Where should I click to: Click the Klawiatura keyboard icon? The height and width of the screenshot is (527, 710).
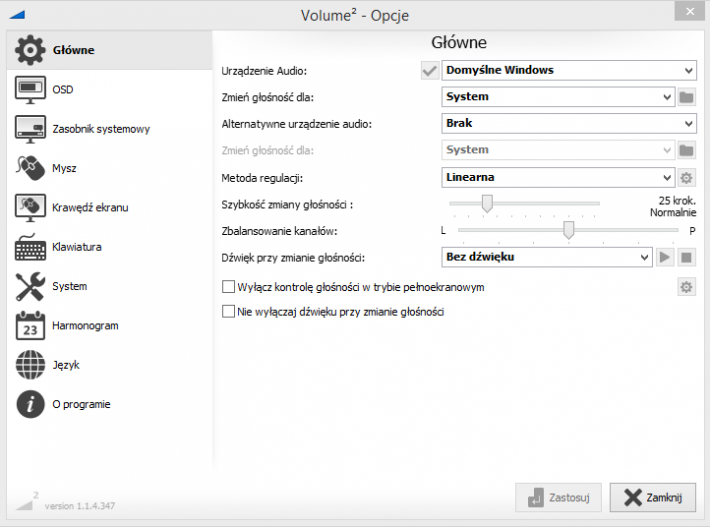[x=30, y=247]
